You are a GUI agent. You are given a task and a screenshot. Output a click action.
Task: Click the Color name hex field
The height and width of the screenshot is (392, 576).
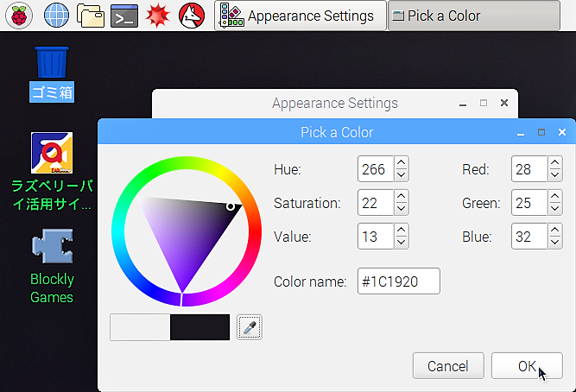click(x=399, y=281)
